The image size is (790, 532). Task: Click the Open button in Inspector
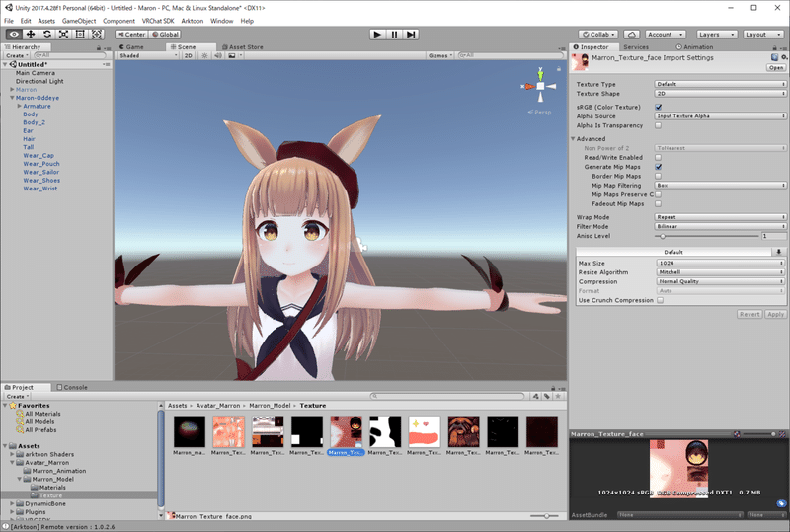point(776,67)
